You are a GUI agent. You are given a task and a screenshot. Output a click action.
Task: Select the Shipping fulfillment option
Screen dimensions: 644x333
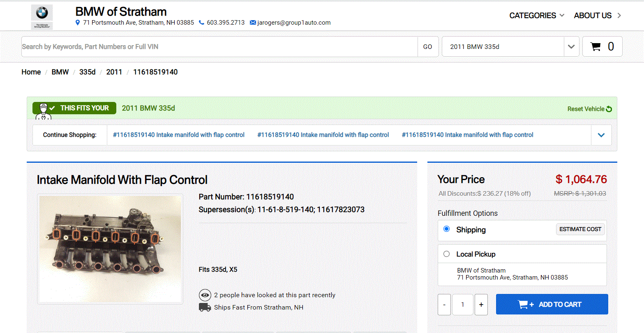447,229
